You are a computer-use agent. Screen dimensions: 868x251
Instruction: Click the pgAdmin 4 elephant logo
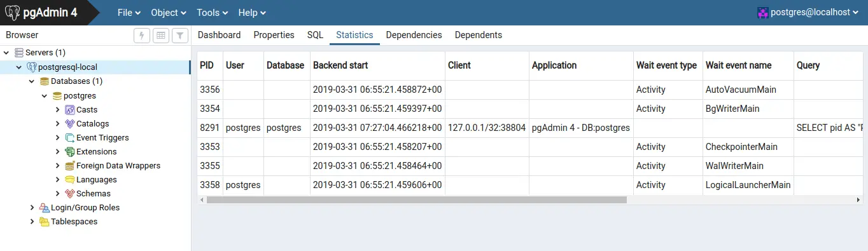click(11, 12)
